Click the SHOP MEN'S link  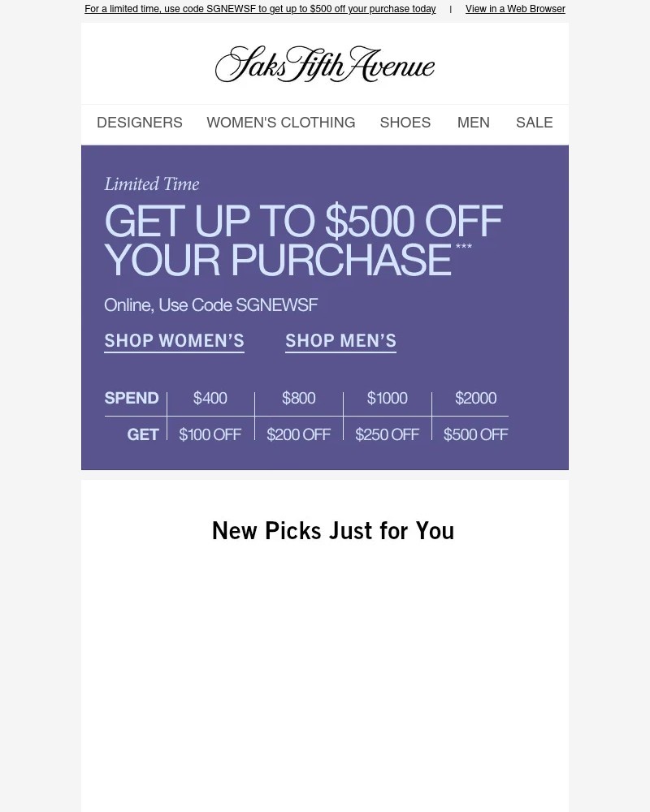tap(340, 340)
